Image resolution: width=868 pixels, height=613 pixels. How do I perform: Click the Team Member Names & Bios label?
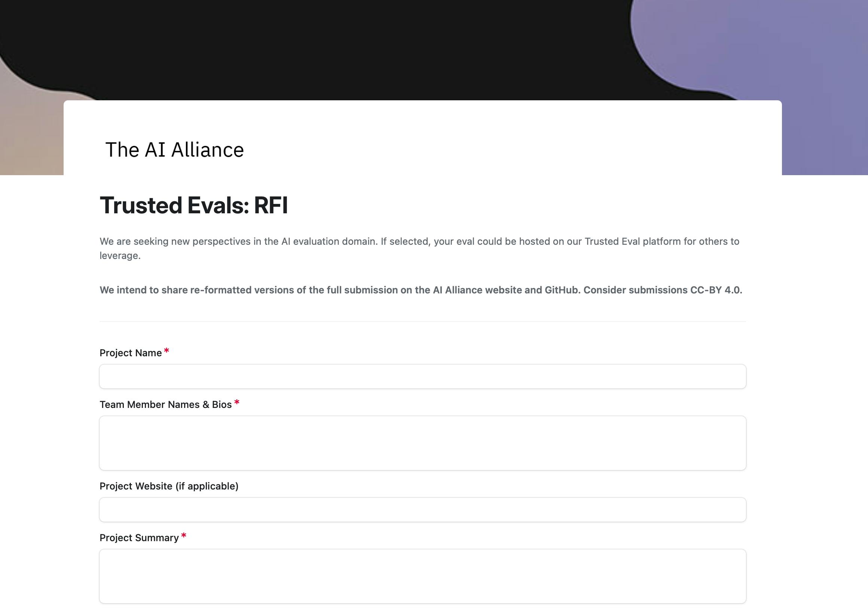pos(165,405)
